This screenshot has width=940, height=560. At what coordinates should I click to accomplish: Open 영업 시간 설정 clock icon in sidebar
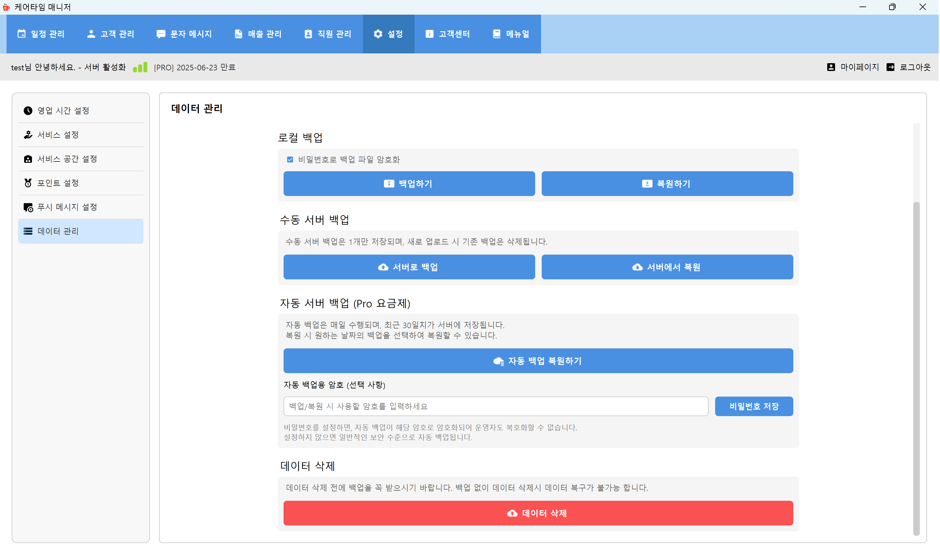28,110
